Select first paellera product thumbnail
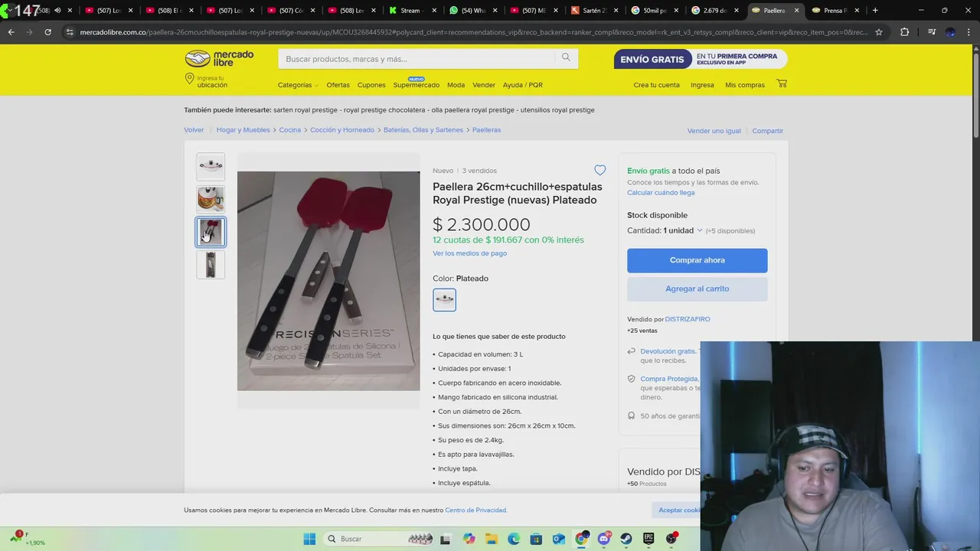This screenshot has height=551, width=980. 211,165
